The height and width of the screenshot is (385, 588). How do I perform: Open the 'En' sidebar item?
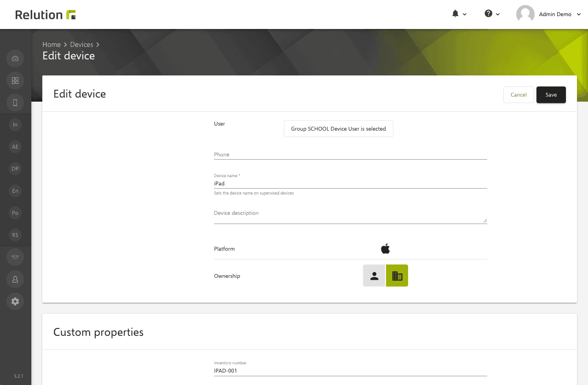pos(15,191)
